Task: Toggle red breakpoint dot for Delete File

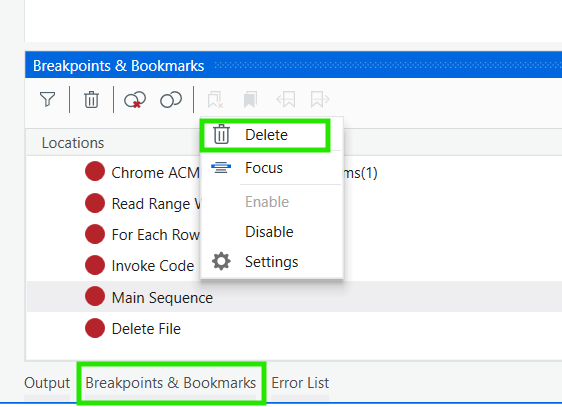Action: click(95, 328)
